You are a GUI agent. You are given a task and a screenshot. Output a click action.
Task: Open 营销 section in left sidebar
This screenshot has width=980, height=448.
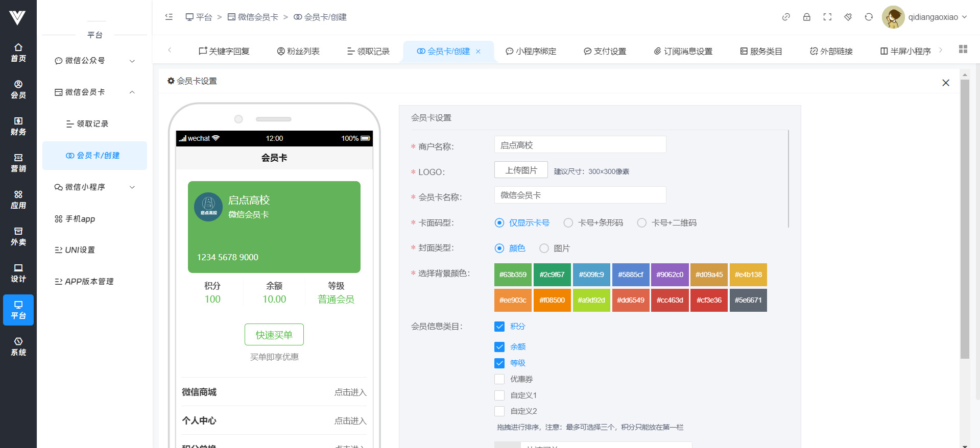click(x=18, y=163)
